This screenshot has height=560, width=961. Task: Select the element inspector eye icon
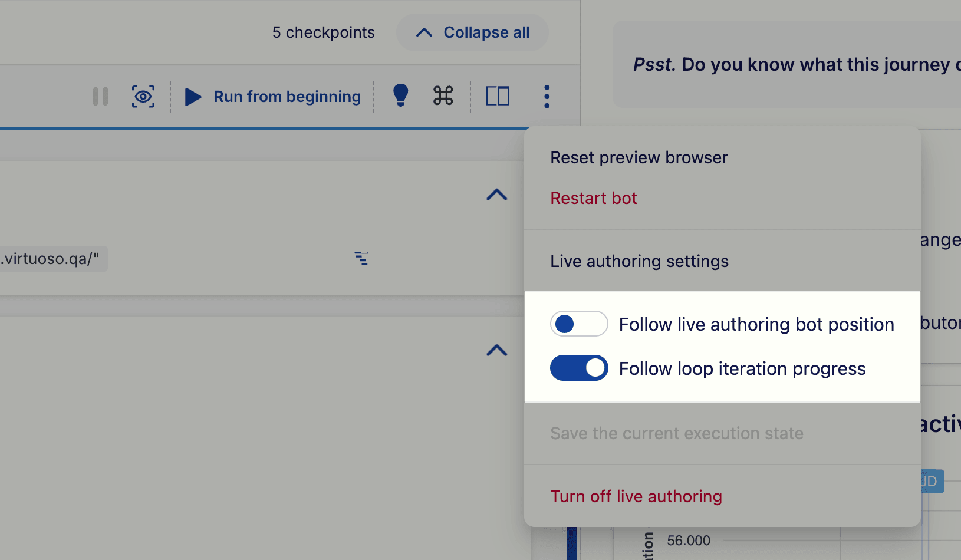tap(143, 96)
